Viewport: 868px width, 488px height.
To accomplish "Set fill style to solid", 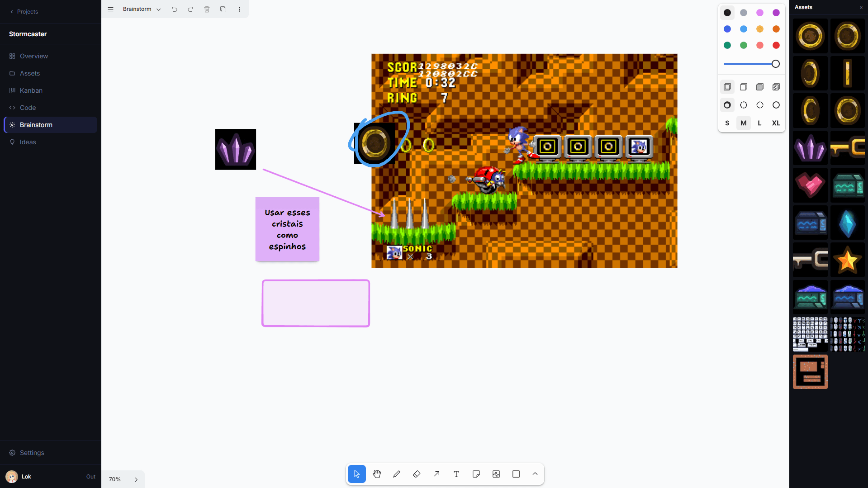I will coord(760,87).
